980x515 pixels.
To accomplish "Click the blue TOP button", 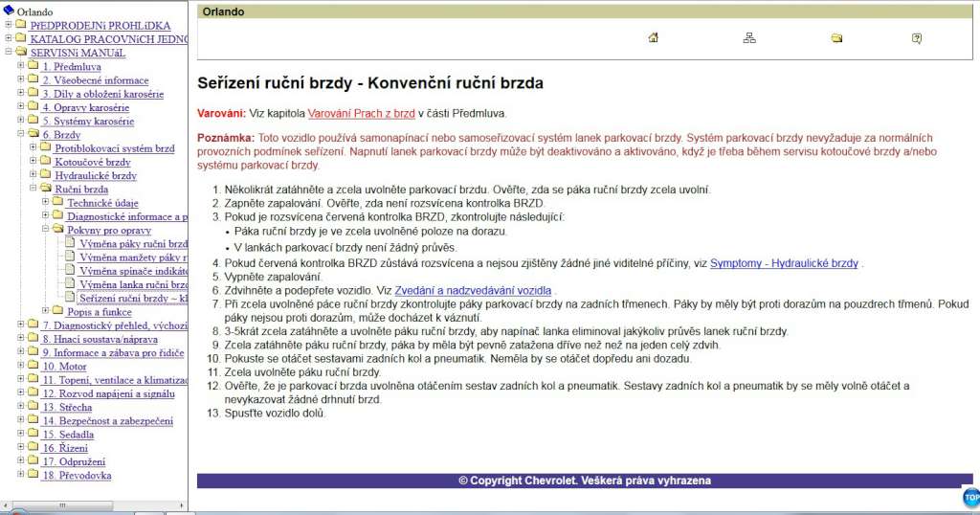I will click(x=970, y=498).
